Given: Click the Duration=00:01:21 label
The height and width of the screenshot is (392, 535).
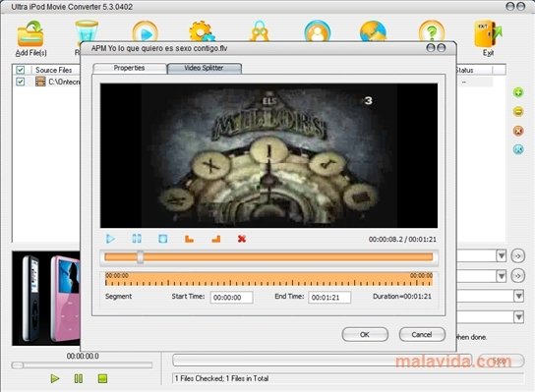Looking at the screenshot, I should [402, 297].
